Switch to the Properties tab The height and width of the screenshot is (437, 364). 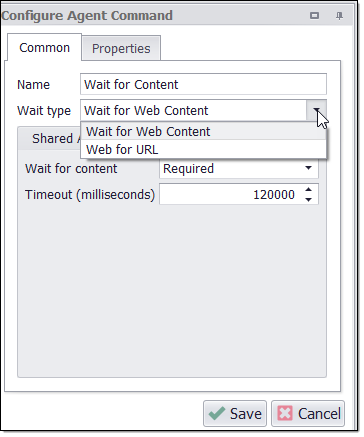click(x=121, y=48)
